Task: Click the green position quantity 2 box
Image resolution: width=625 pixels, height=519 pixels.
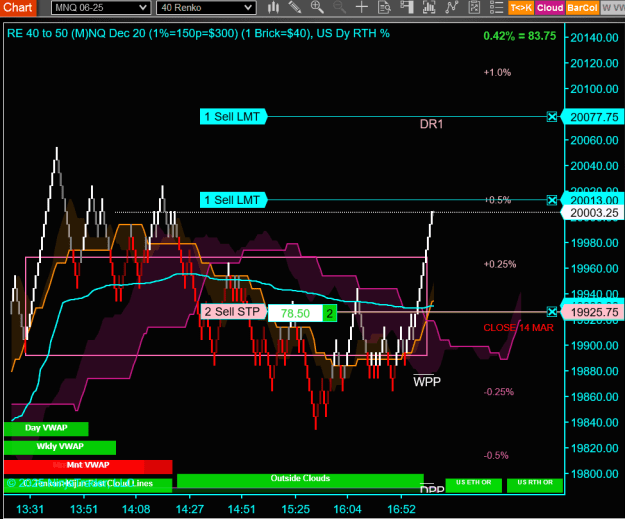Action: click(x=330, y=313)
